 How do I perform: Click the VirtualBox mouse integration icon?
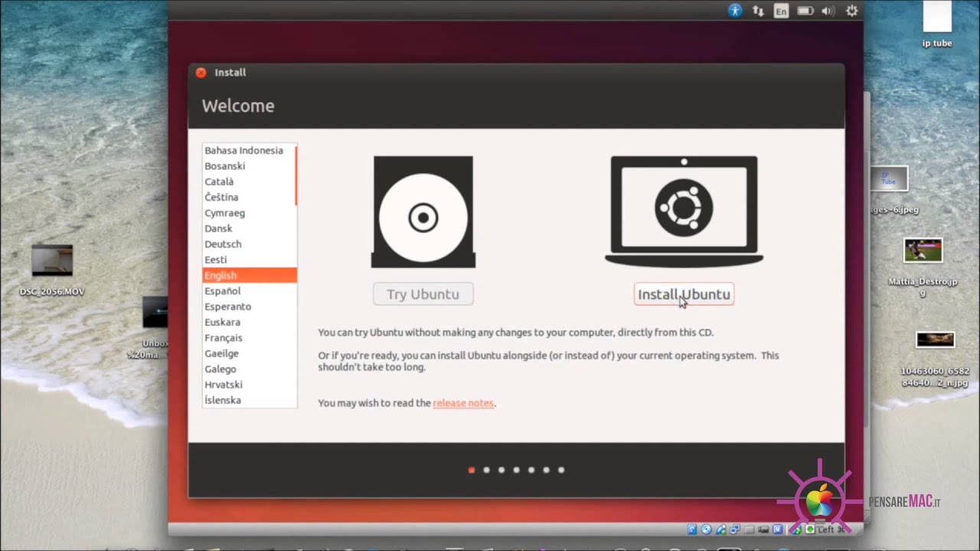(x=797, y=529)
